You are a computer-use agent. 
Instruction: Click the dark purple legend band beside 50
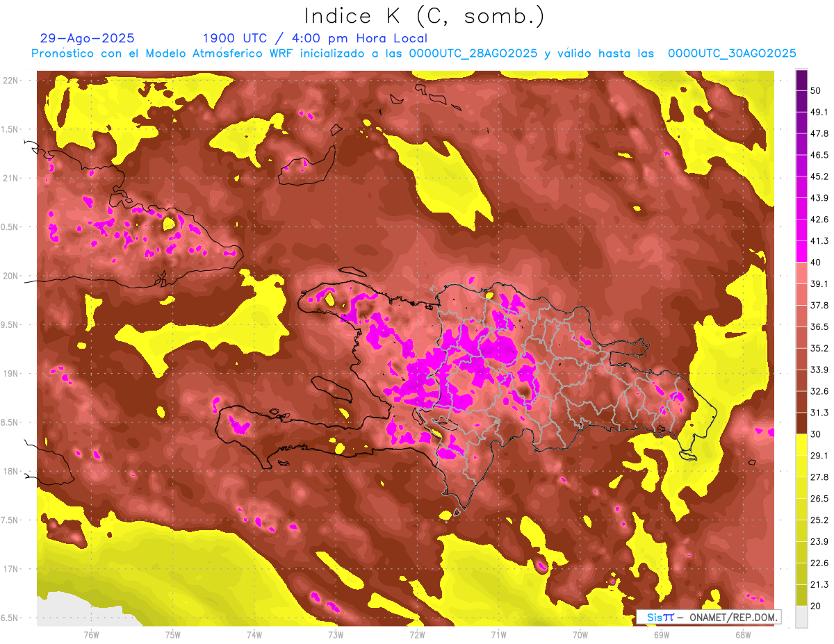click(801, 80)
